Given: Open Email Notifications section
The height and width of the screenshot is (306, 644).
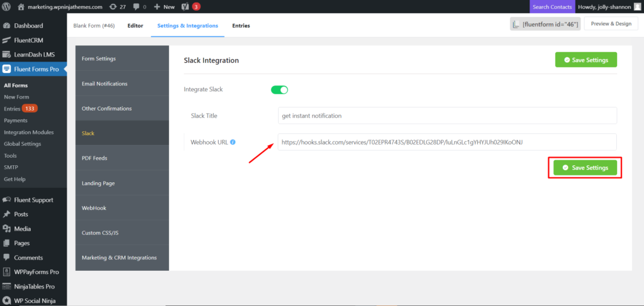Looking at the screenshot, I should pos(122,84).
